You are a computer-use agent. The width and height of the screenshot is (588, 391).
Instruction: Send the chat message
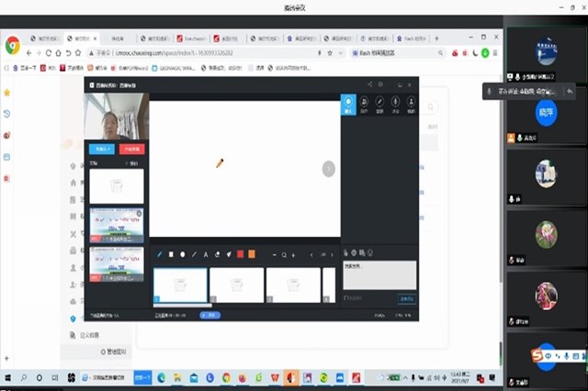tap(406, 298)
